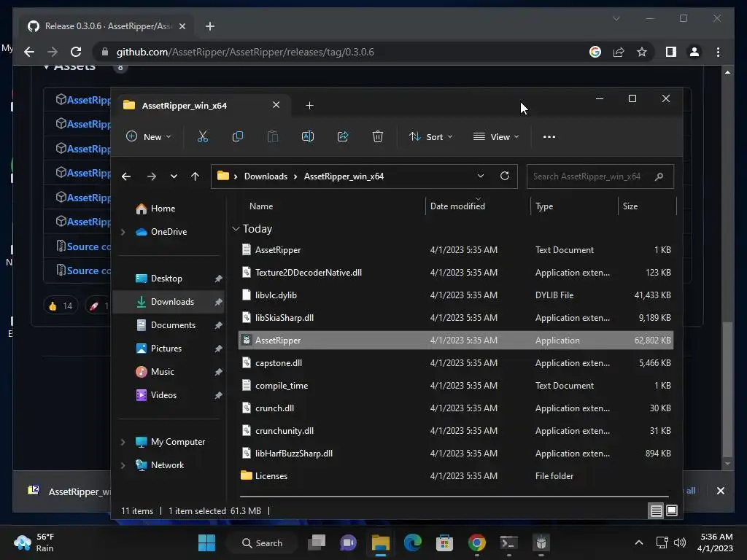Open Task View on the taskbar

coord(317,542)
